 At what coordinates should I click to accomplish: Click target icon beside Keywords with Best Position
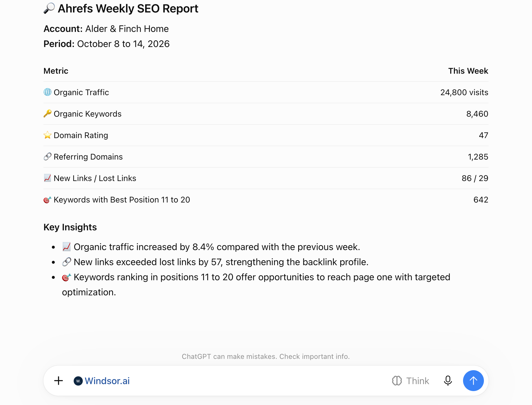48,200
